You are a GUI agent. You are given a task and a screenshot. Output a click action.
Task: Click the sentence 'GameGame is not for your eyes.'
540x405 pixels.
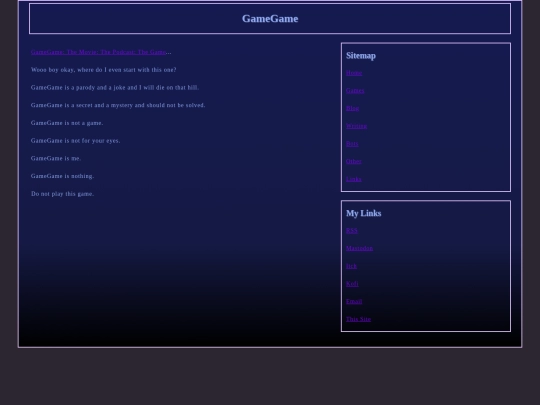[x=75, y=141]
